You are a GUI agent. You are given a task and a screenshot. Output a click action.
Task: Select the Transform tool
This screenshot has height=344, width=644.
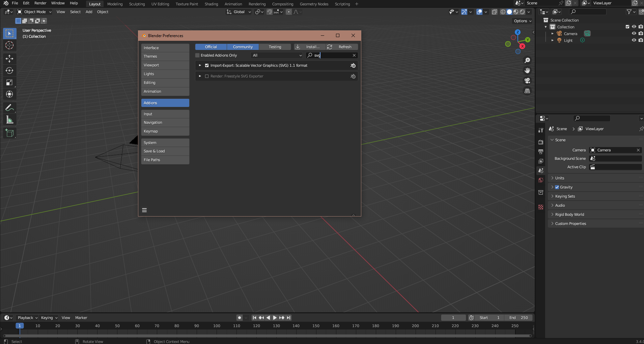(9, 94)
